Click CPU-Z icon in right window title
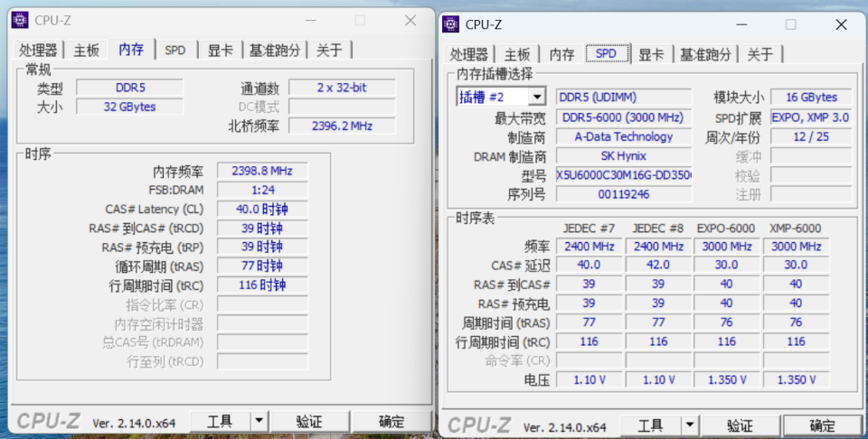Viewport: 868px width, 439px height. pos(450,24)
